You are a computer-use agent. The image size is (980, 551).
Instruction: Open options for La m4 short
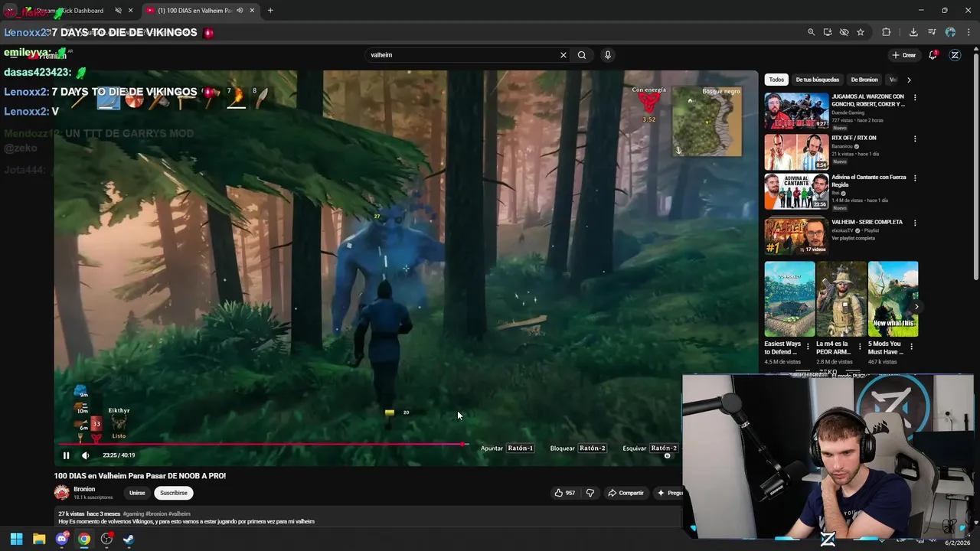[860, 346]
